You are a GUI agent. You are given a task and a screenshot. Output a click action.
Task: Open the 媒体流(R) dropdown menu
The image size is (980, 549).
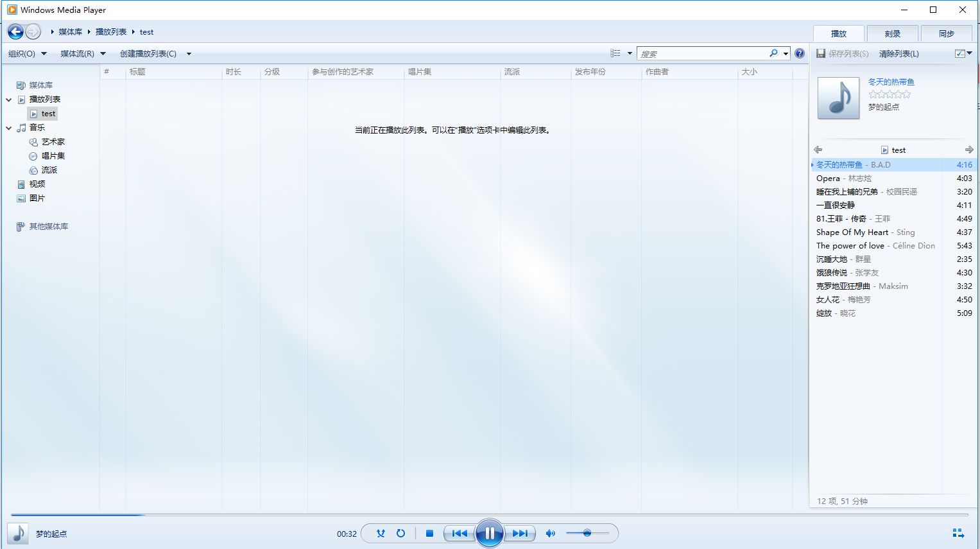(83, 54)
